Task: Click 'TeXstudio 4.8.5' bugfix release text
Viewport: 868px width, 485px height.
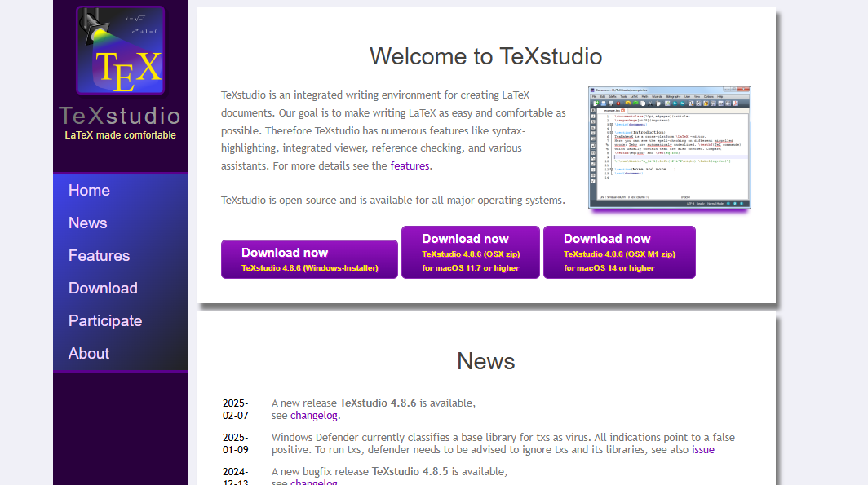Action: click(410, 472)
